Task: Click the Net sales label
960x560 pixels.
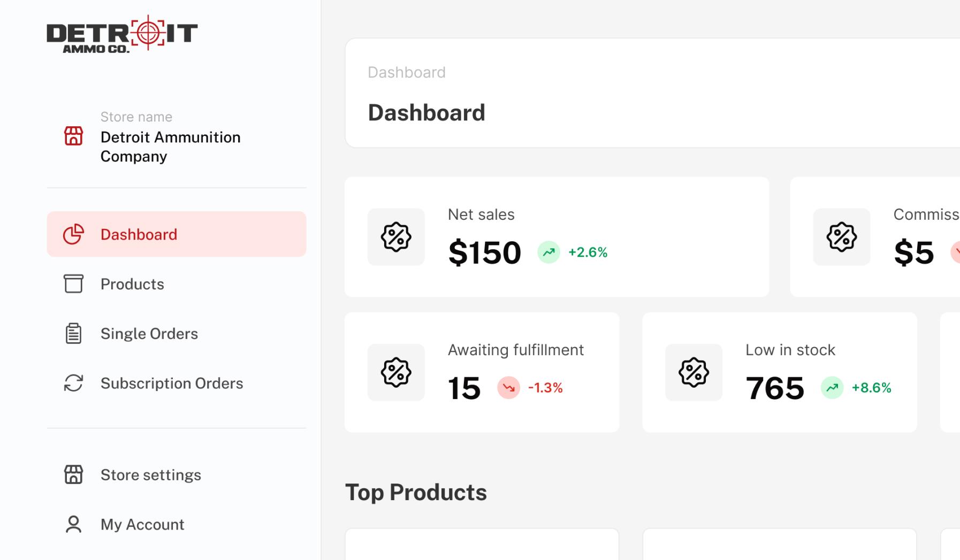Action: point(481,214)
